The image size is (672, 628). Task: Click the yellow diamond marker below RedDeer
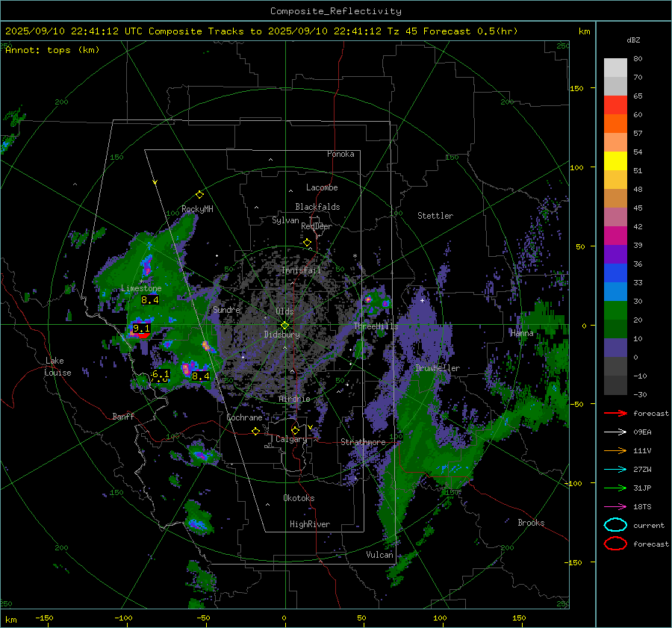click(308, 243)
